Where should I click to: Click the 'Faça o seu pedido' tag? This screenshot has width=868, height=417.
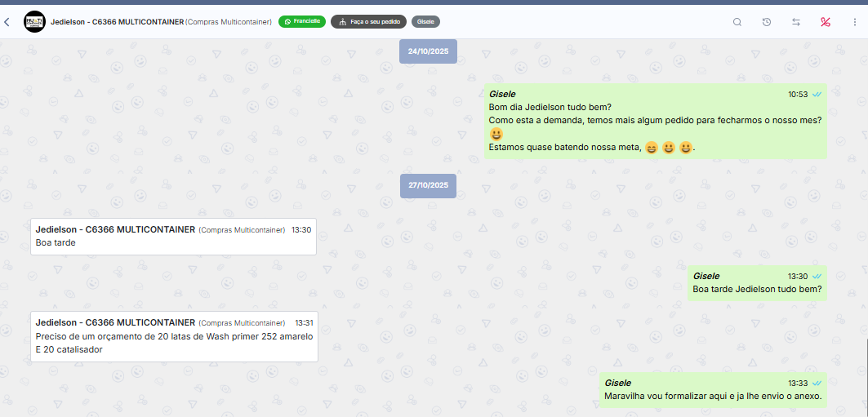[368, 21]
